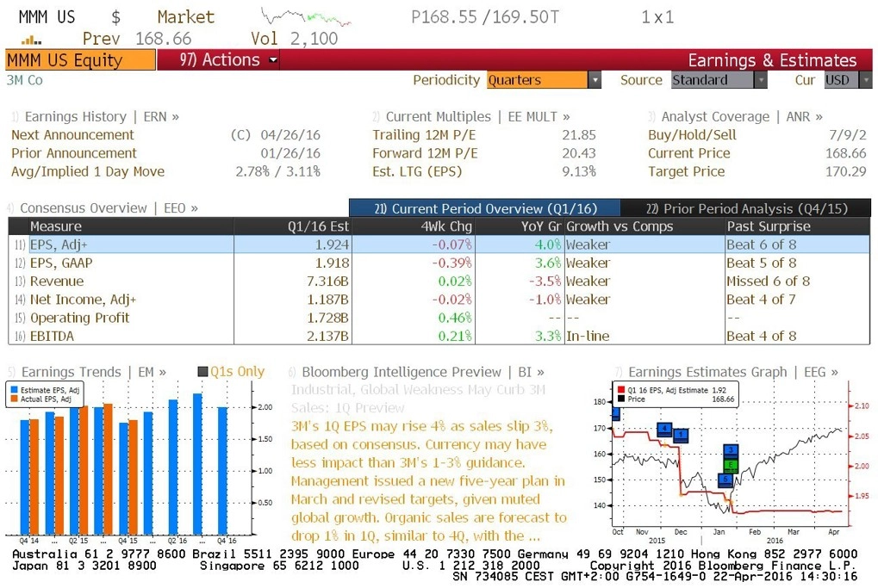Click blue marker 1 on estimates graph
The width and height of the screenshot is (878, 588).
click(681, 435)
